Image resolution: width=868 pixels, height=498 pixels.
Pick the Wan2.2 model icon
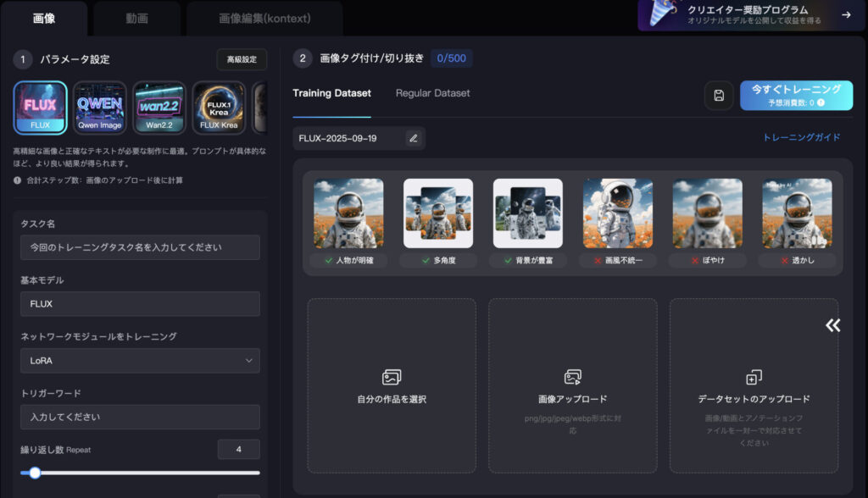159,108
